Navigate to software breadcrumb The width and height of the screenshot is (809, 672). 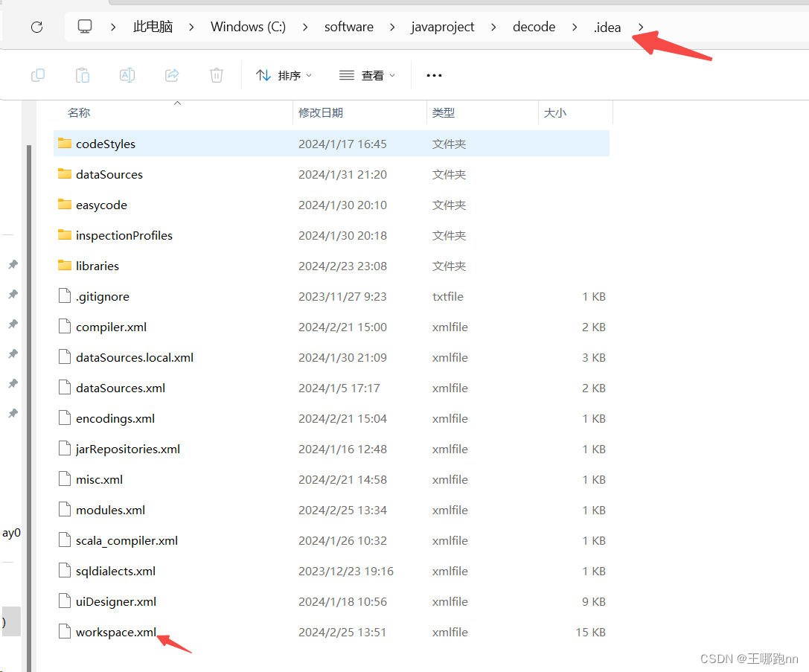tap(349, 27)
